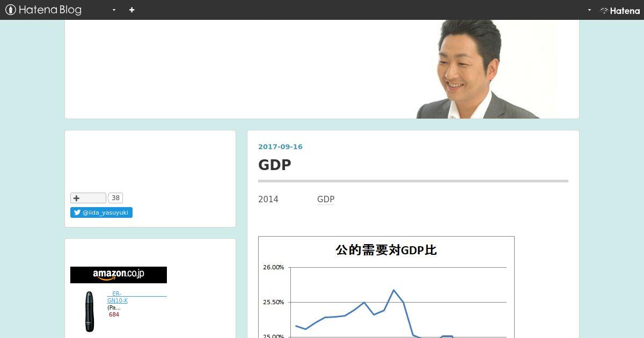Click the subscribe plus button

[x=88, y=198]
